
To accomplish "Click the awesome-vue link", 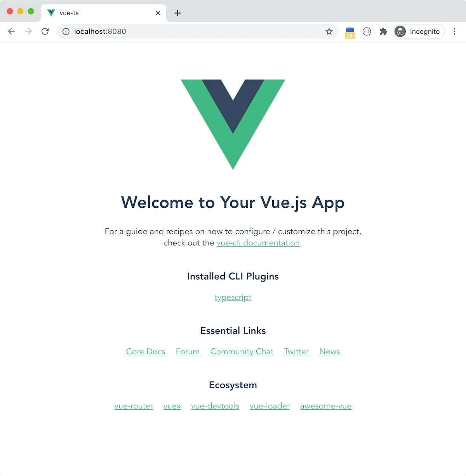I will tap(325, 406).
